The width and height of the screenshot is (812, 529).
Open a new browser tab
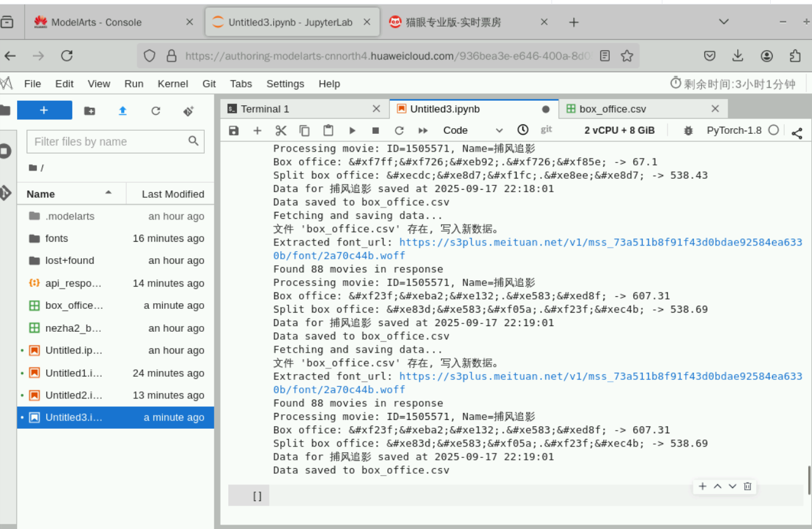[x=574, y=22]
